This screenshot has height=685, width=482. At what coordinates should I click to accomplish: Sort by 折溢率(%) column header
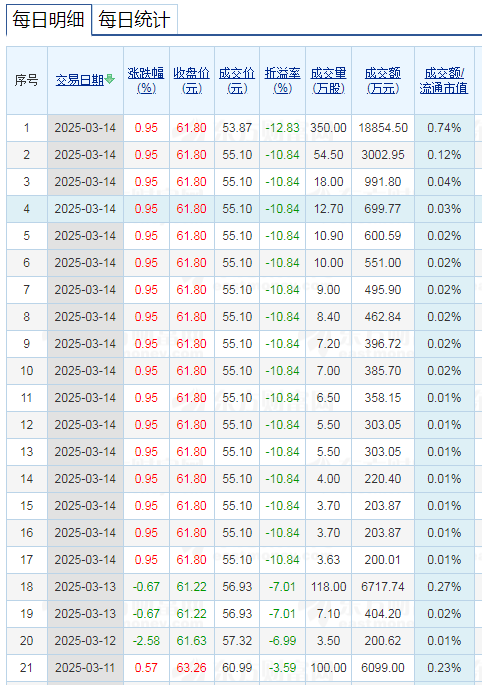282,80
